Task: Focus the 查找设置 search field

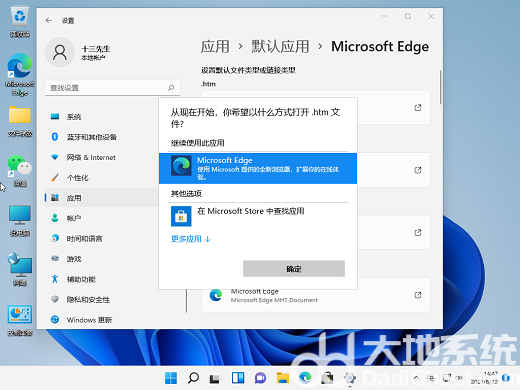Action: click(112, 88)
